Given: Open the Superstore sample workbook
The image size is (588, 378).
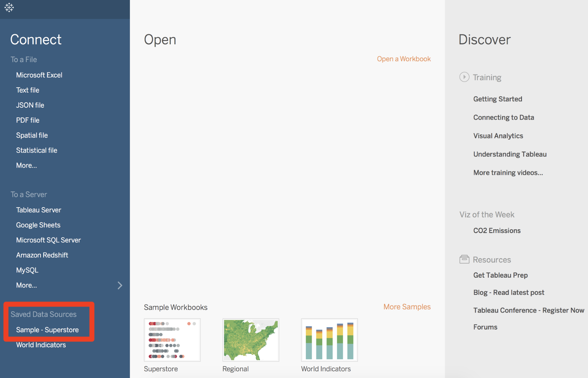Looking at the screenshot, I should 172,340.
